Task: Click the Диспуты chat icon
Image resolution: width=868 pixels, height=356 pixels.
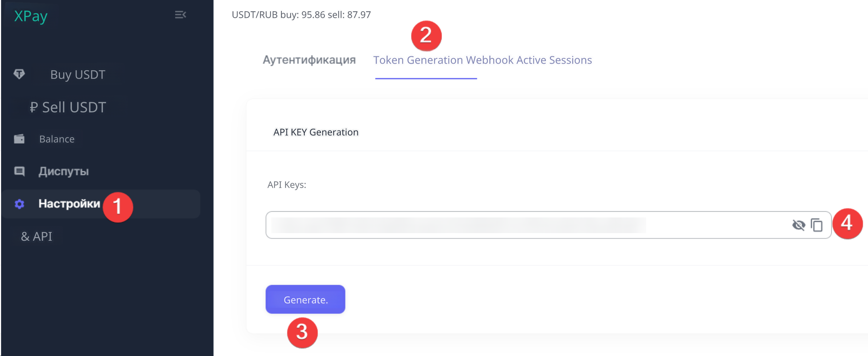Action: point(19,171)
